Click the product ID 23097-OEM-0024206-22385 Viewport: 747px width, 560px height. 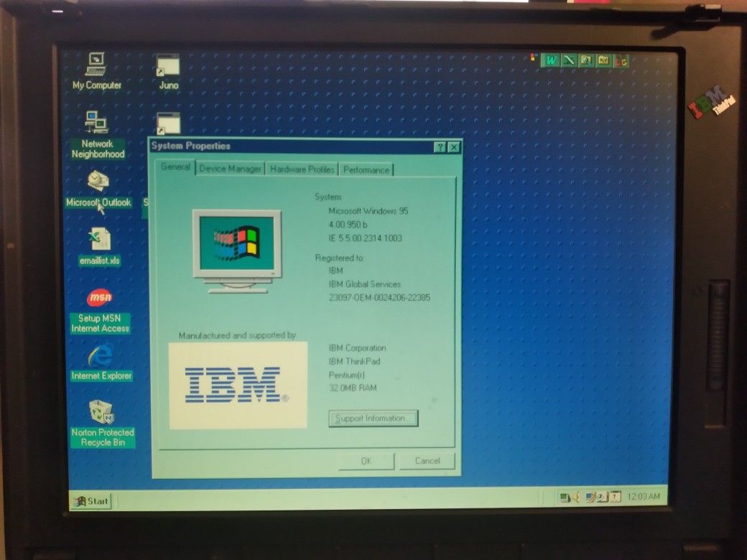(x=379, y=297)
